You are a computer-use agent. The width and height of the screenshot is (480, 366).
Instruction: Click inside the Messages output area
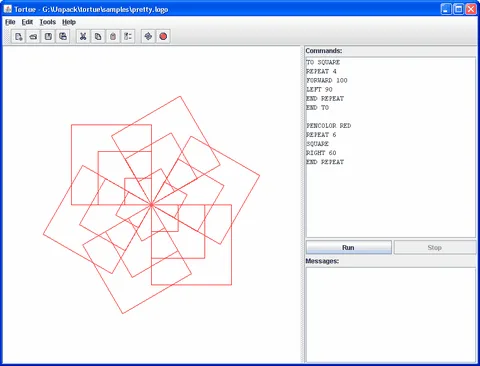391,314
